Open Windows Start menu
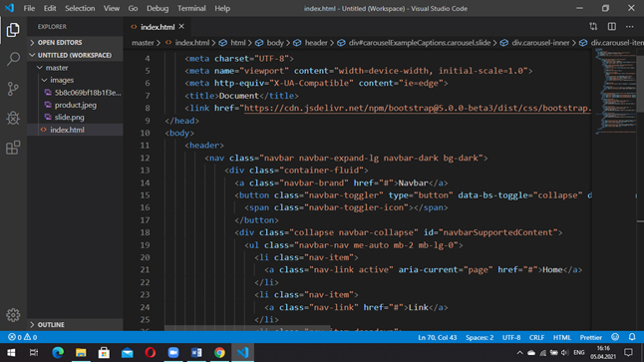Screen dimensions: 644x362 coord(11,353)
